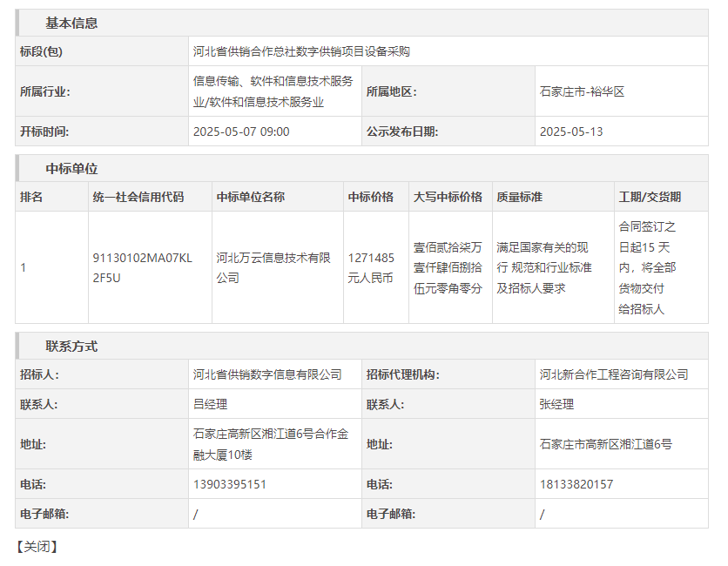The height and width of the screenshot is (566, 728).
Task: Click the 联系方式 section header
Action: [x=71, y=346]
